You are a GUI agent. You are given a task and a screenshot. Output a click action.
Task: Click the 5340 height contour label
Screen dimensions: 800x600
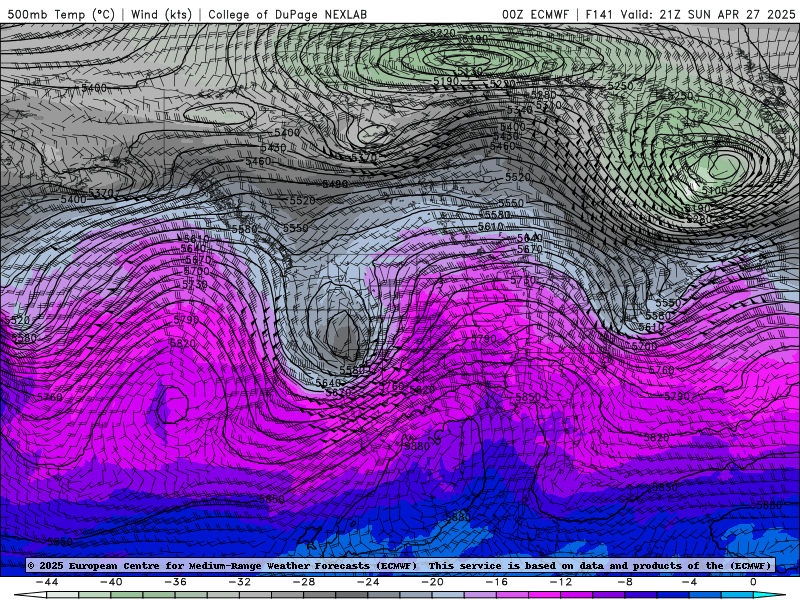[520, 110]
